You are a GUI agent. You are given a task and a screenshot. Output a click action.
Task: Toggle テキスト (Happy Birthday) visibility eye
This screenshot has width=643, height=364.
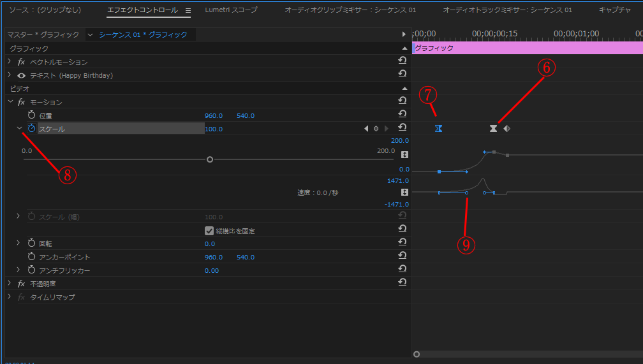click(21, 75)
